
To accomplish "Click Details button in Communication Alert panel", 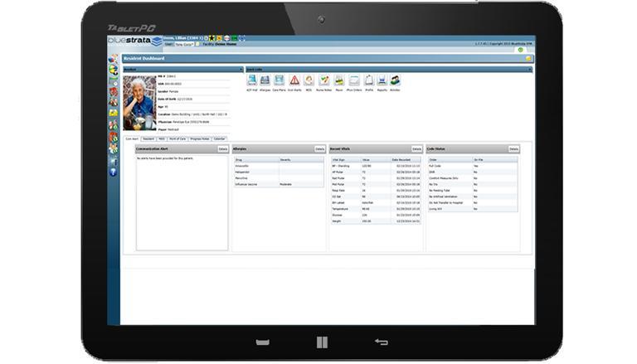I will pos(223,149).
